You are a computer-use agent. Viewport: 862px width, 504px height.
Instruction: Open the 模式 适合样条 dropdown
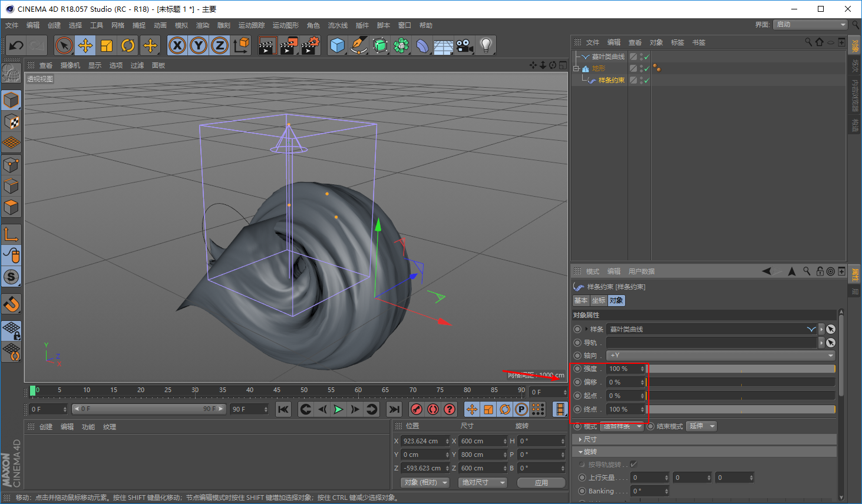[x=623, y=426]
